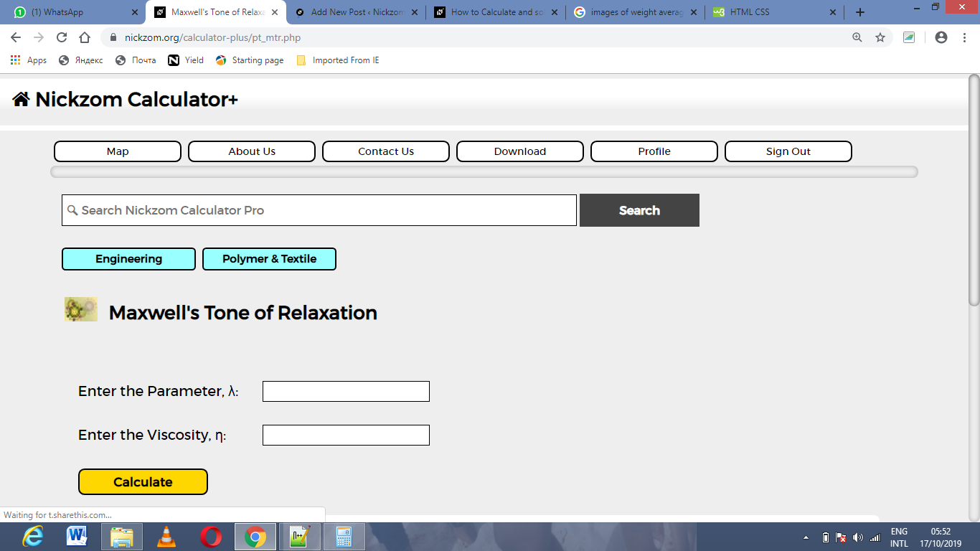This screenshot has height=551, width=980.
Task: Open Apps shortcut in bookmarks bar
Action: tap(29, 60)
